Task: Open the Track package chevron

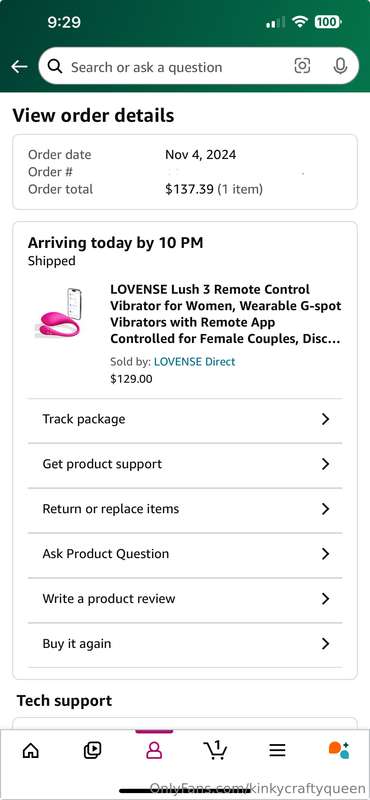Action: click(326, 419)
